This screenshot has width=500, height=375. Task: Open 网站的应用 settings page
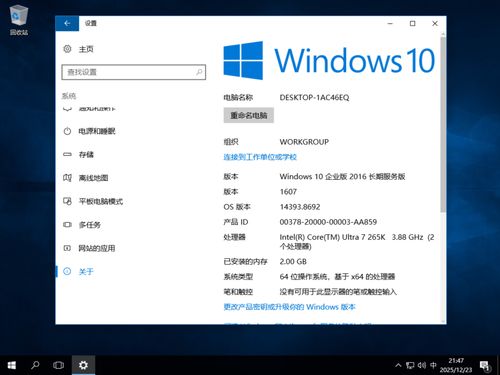tap(97, 248)
